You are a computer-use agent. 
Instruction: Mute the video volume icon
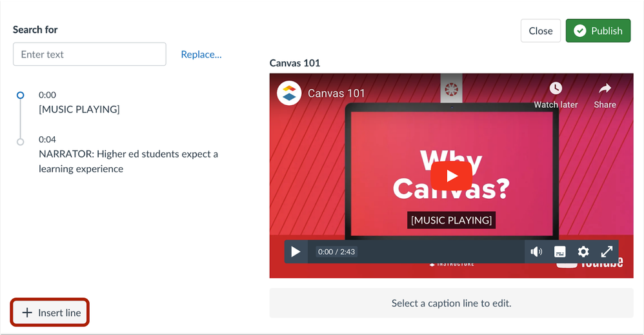tap(536, 252)
